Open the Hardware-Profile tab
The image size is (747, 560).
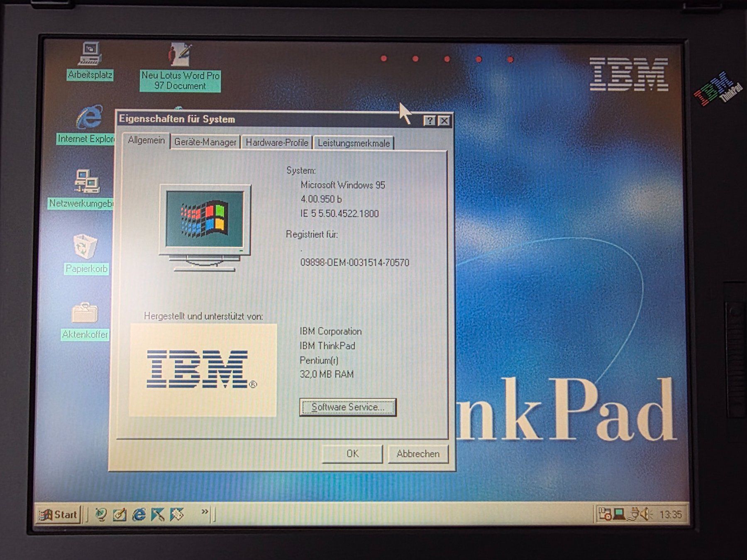(277, 142)
